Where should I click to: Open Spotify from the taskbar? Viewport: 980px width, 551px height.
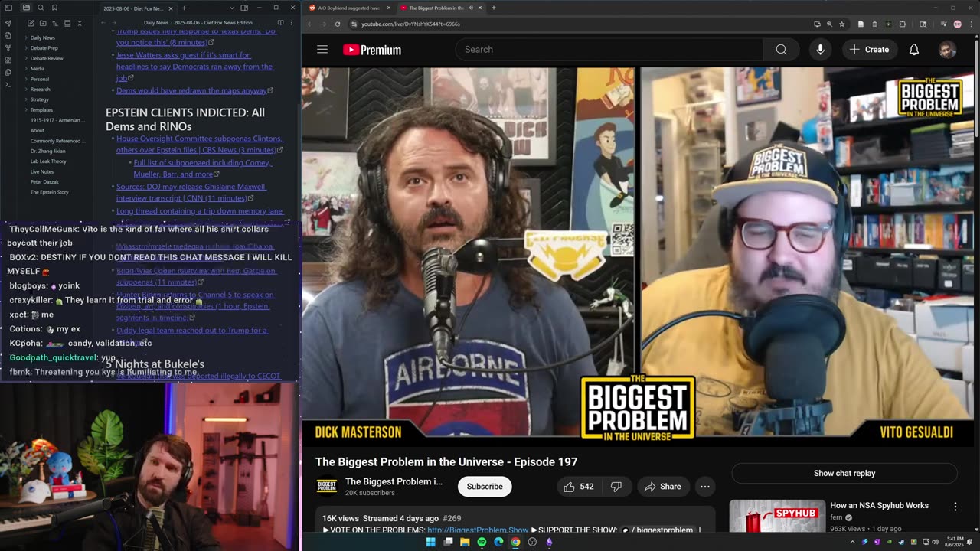tap(482, 542)
